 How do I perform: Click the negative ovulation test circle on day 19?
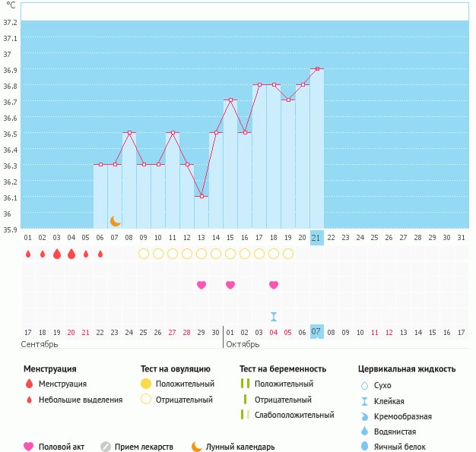click(288, 254)
